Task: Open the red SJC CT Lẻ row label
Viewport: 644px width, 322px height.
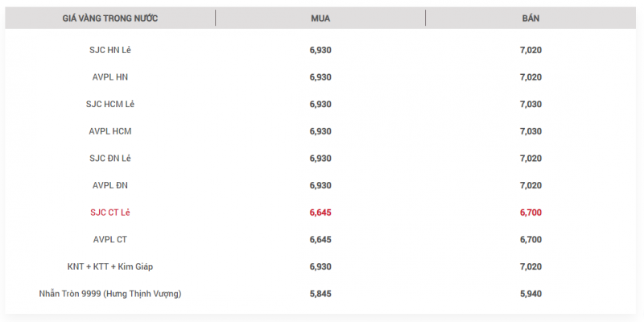Action: [109, 213]
